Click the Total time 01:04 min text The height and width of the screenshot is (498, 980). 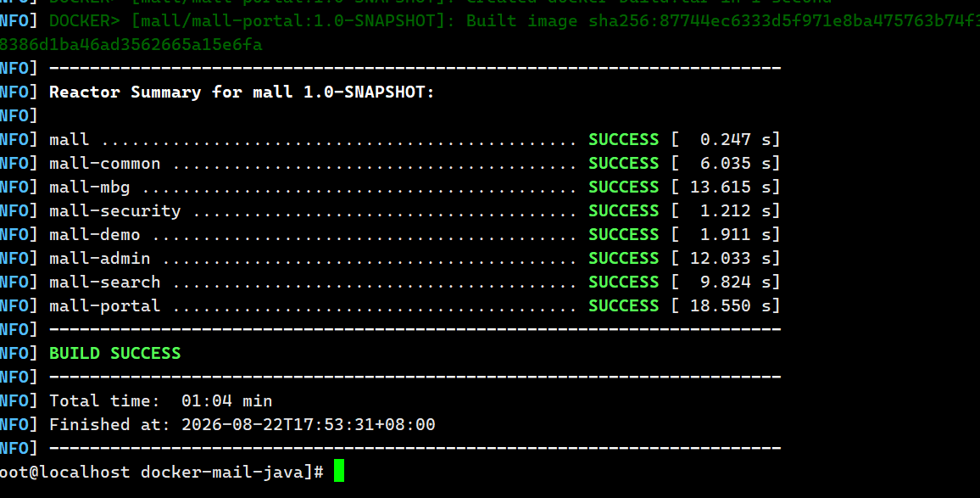pyautogui.click(x=160, y=401)
